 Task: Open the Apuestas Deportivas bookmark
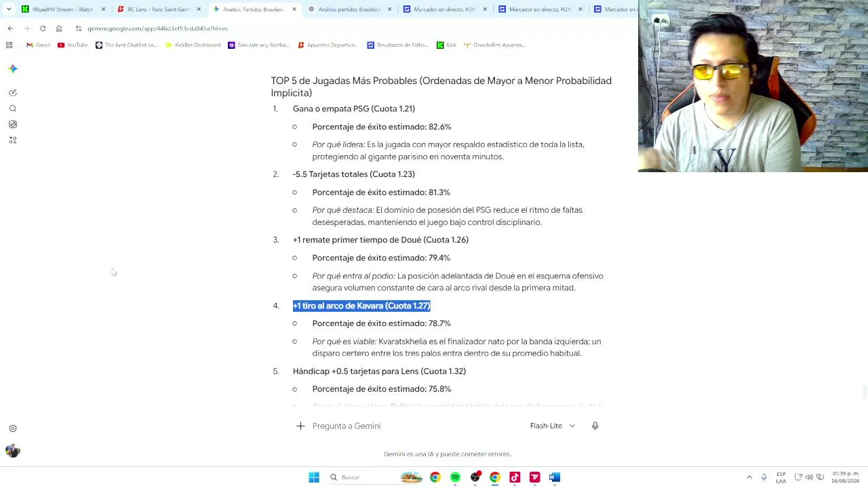tap(328, 45)
